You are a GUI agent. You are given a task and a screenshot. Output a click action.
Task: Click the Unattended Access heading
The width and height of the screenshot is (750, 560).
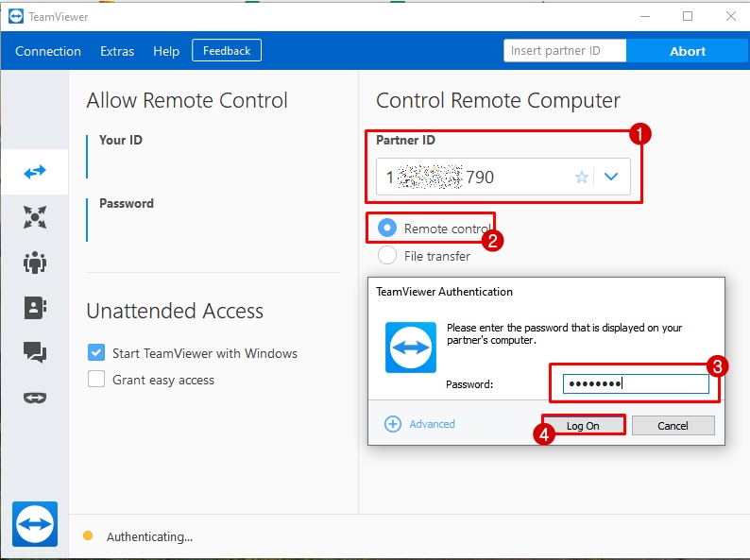175,311
